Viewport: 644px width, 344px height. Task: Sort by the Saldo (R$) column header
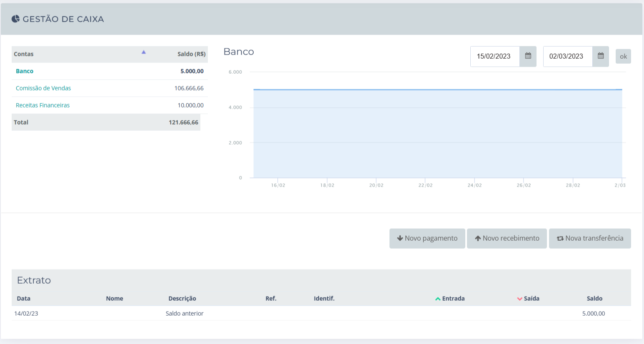191,54
